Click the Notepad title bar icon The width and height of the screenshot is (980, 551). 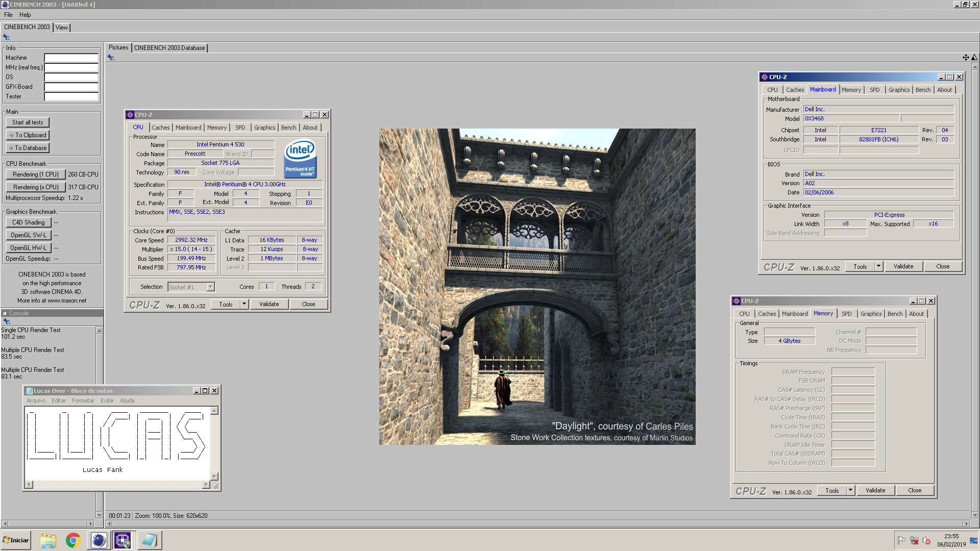[29, 391]
